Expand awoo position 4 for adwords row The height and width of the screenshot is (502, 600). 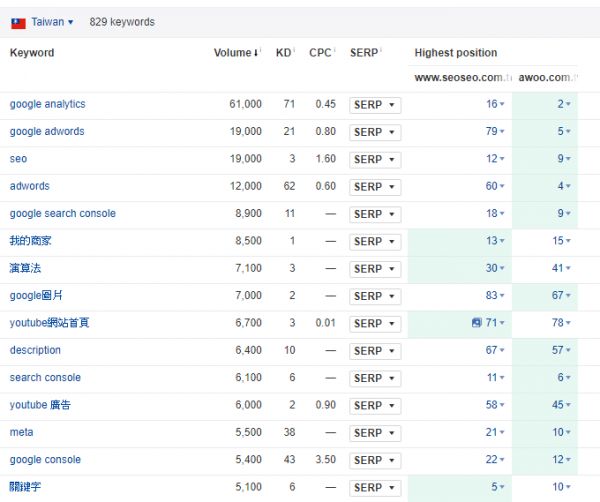564,186
